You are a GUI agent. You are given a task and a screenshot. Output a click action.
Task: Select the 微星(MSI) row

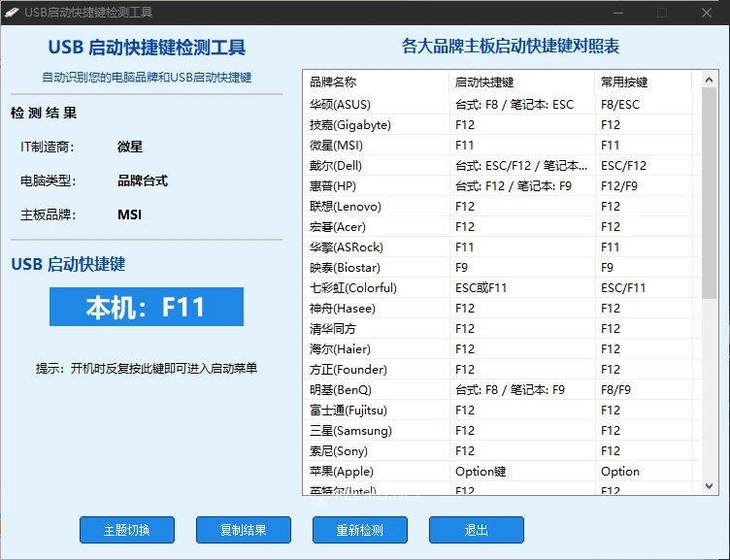coord(502,146)
